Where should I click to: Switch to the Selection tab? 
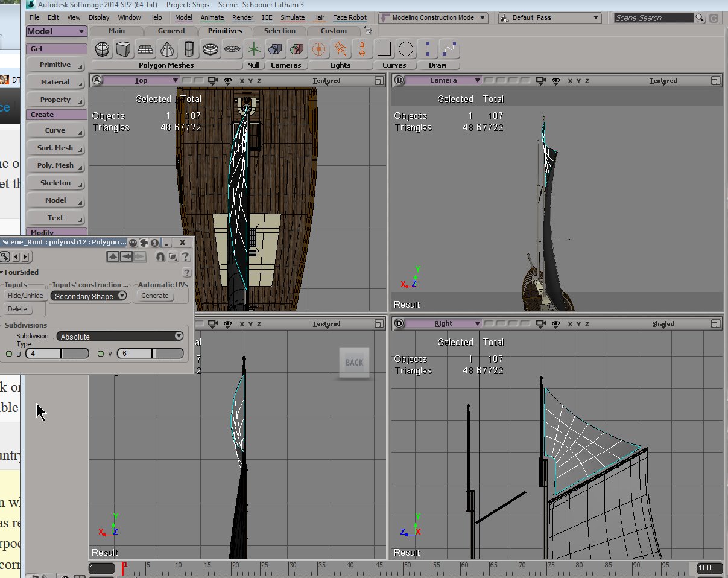[280, 31]
